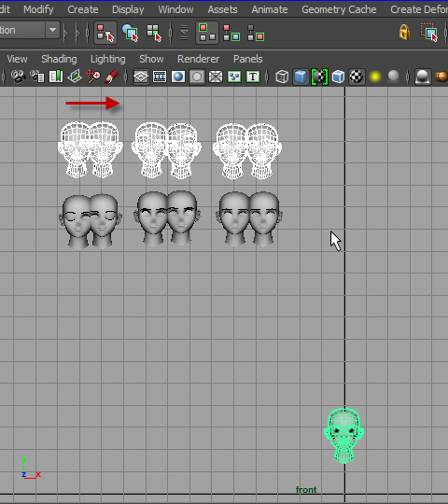Expand collapsed section arrow beside menu set dropdown

[66, 32]
